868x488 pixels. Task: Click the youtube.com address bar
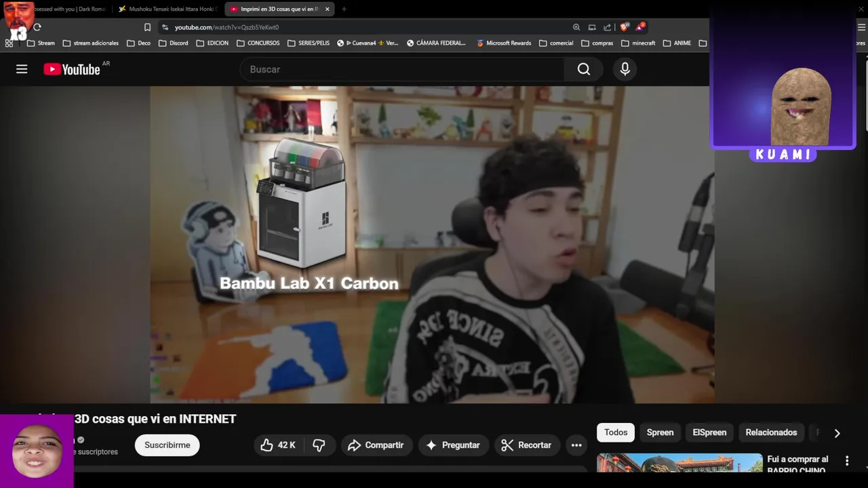pyautogui.click(x=226, y=27)
